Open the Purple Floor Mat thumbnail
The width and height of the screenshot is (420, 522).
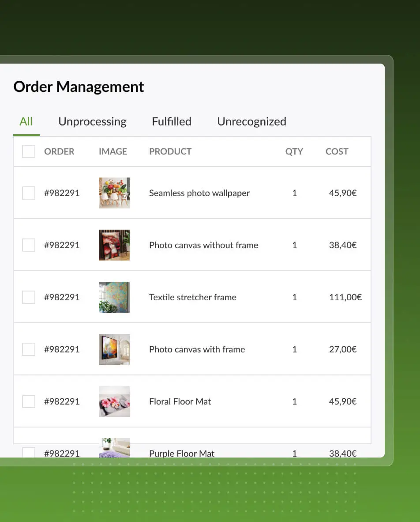tap(114, 448)
